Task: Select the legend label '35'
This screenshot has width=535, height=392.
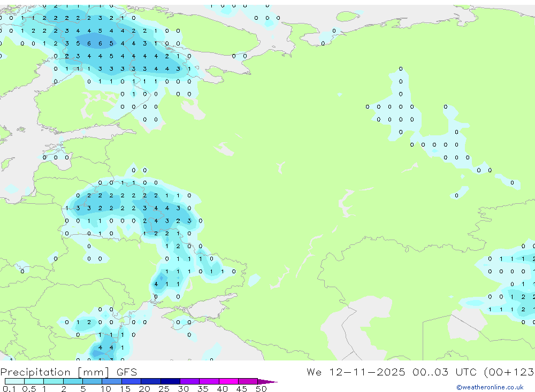Action: (203, 389)
